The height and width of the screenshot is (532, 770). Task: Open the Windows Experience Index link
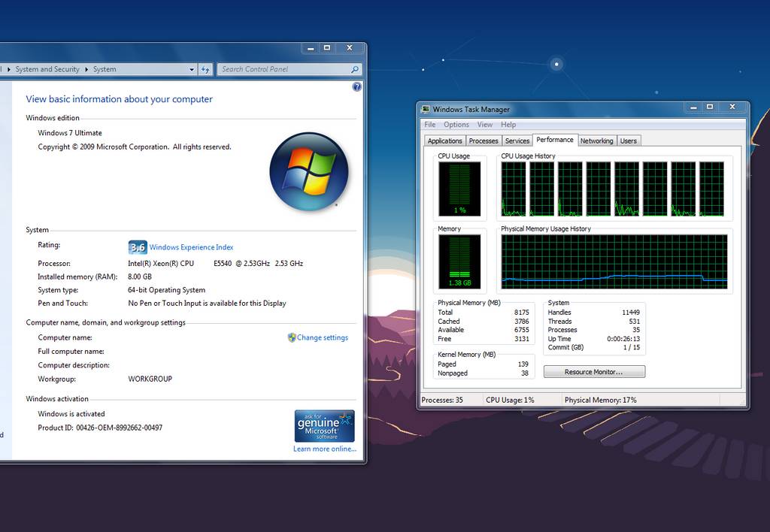tap(191, 247)
